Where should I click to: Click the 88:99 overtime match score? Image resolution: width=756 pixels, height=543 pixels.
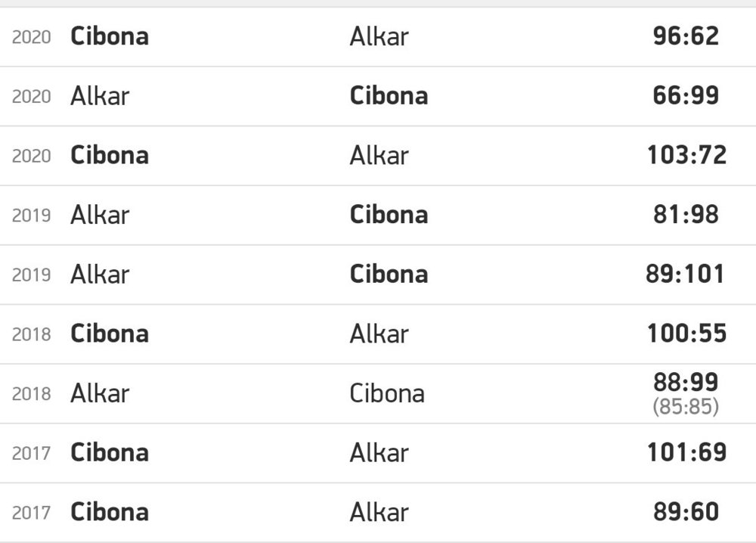686,382
